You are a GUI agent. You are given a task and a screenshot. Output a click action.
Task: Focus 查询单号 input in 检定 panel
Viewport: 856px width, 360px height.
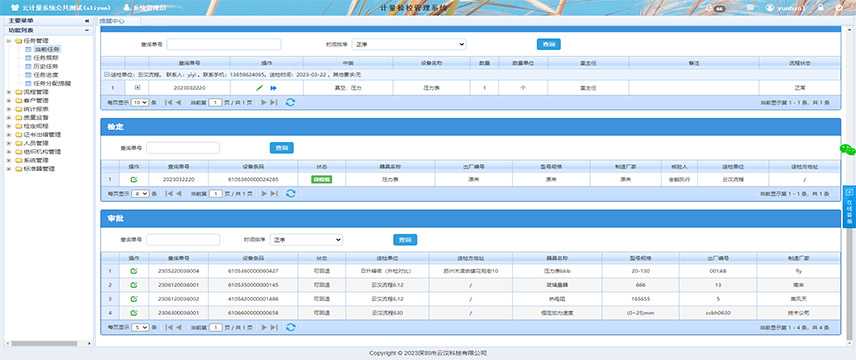point(183,147)
